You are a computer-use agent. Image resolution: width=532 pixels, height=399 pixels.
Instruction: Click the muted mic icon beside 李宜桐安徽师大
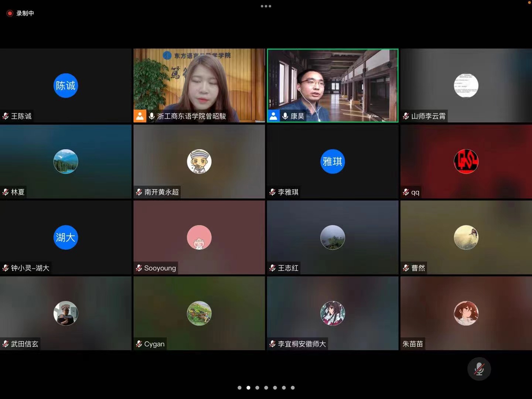[273, 344]
